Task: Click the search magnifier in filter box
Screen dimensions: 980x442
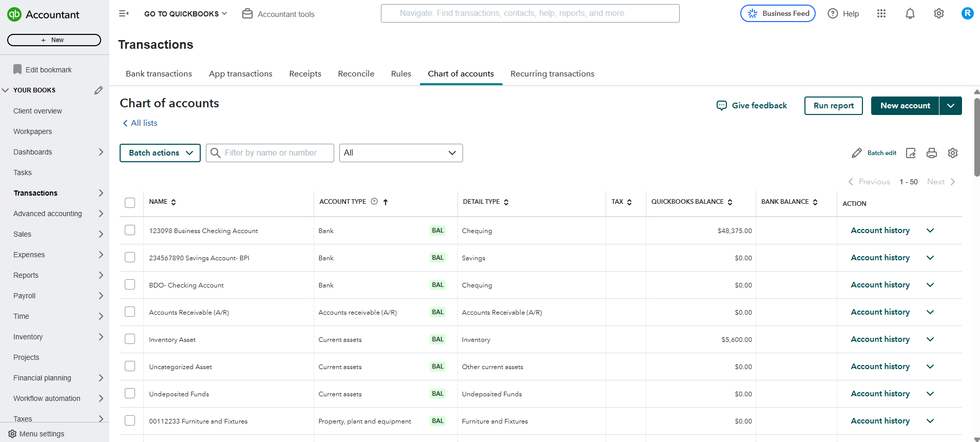Action: coord(216,153)
